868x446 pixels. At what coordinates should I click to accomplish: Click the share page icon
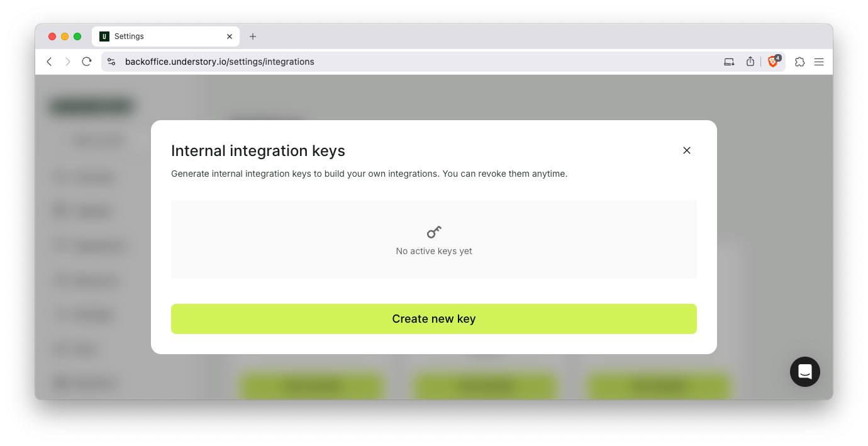pos(750,62)
